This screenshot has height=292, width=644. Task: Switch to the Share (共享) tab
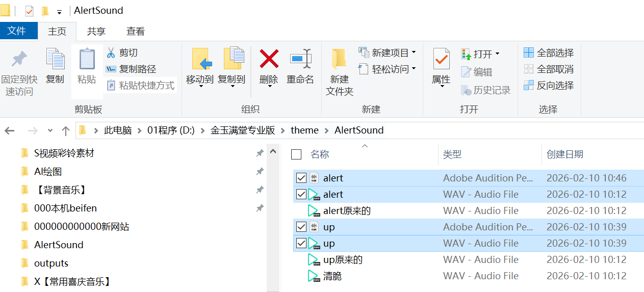coord(96,31)
